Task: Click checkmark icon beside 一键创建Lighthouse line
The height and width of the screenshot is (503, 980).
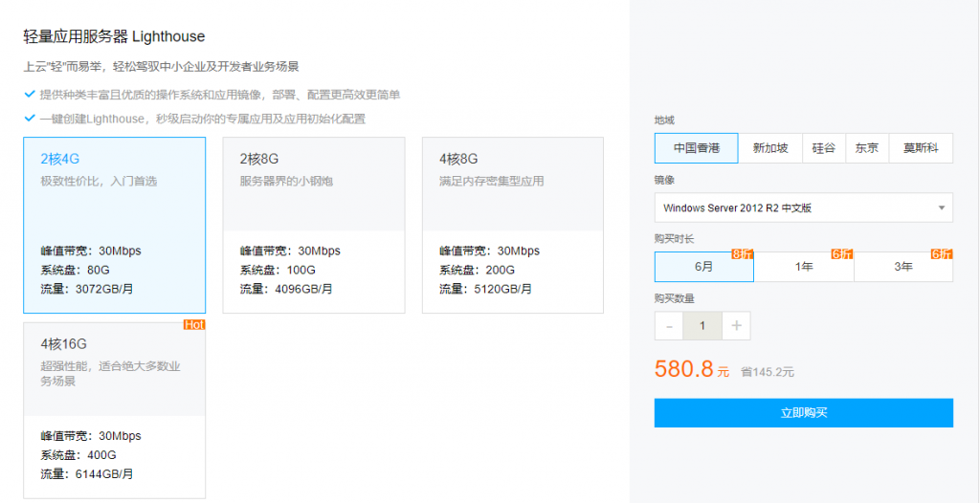Action: click(x=29, y=118)
